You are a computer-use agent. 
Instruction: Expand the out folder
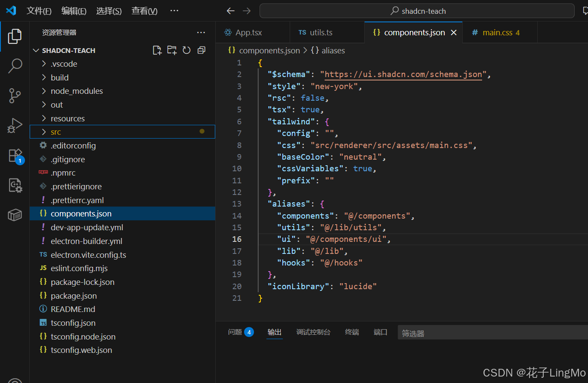pyautogui.click(x=122, y=105)
